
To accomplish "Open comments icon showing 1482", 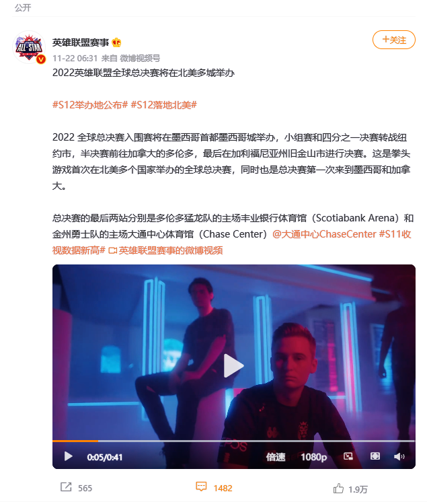I will pos(201,487).
